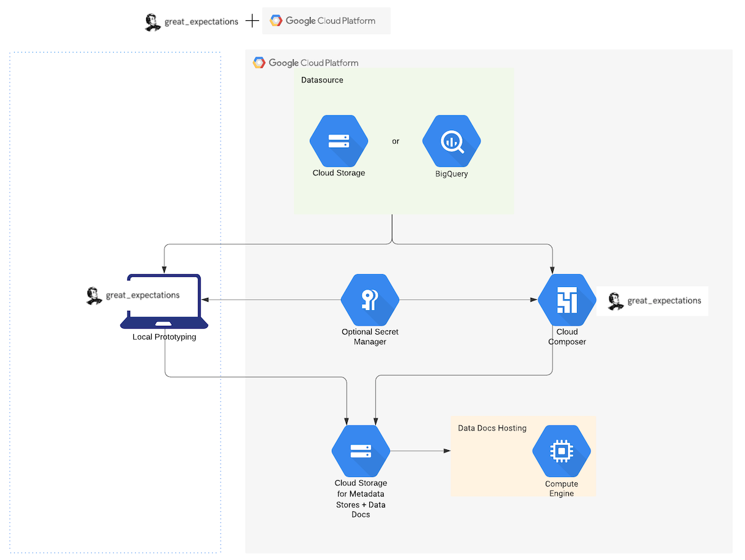Click the Google Cloud Platform logo inside the gray panel
The width and height of the screenshot is (745, 560).
click(306, 63)
